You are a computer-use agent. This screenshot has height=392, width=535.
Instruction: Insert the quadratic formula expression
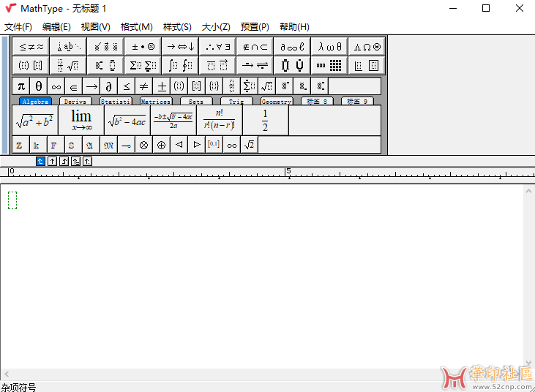[x=173, y=121]
